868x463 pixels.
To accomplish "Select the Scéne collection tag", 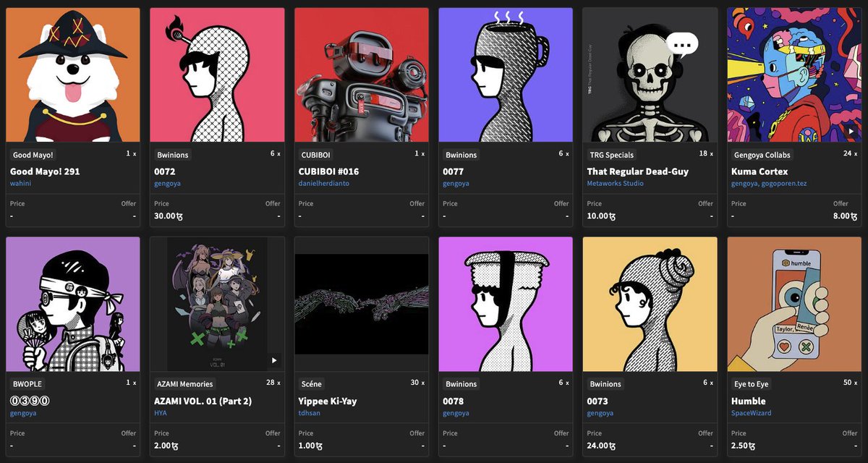I will point(312,384).
